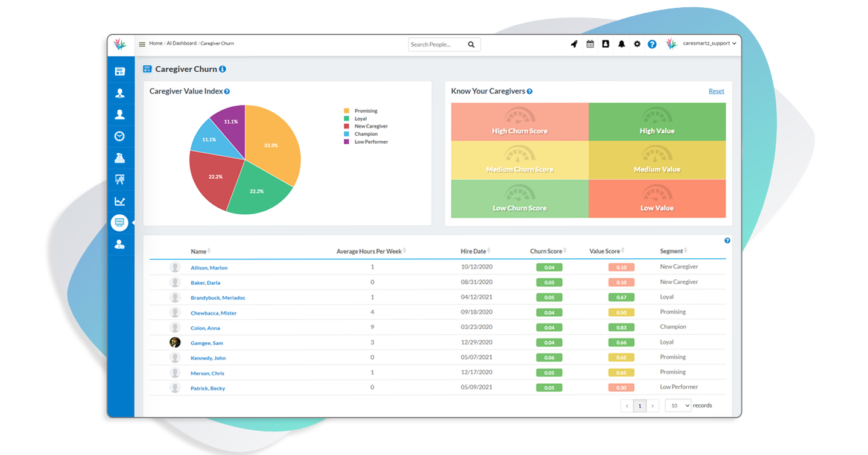Open the calendar icon in the top bar
This screenshot has width=868, height=455.
coord(590,43)
